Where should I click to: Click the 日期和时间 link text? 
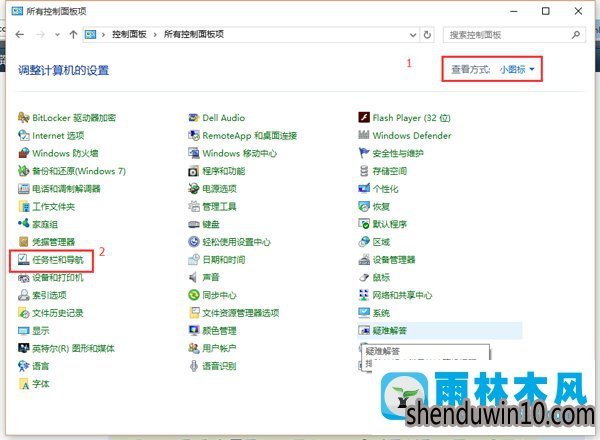pos(224,260)
